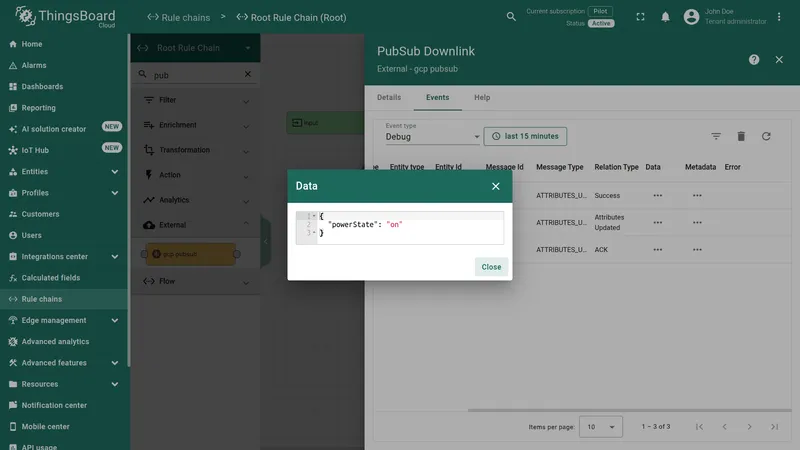Screen dimensions: 800x450
Task: Open John Doe user profile avatar
Action: (x=691, y=17)
